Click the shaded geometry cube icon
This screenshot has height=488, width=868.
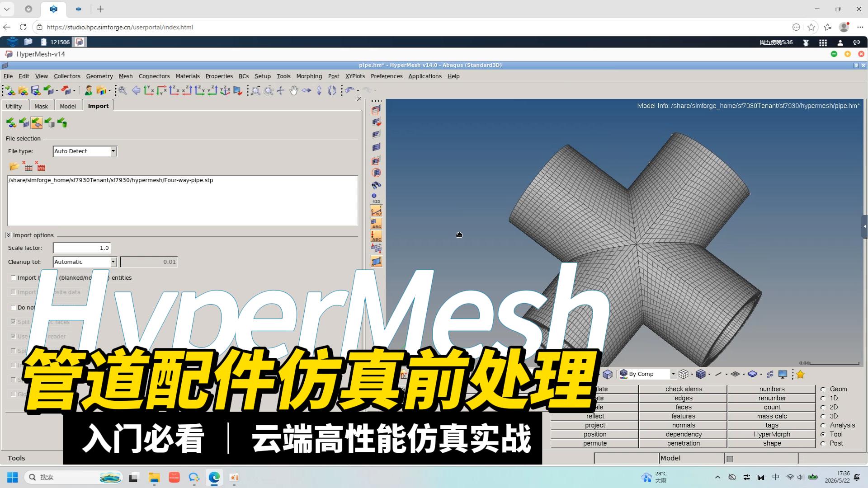click(x=608, y=374)
